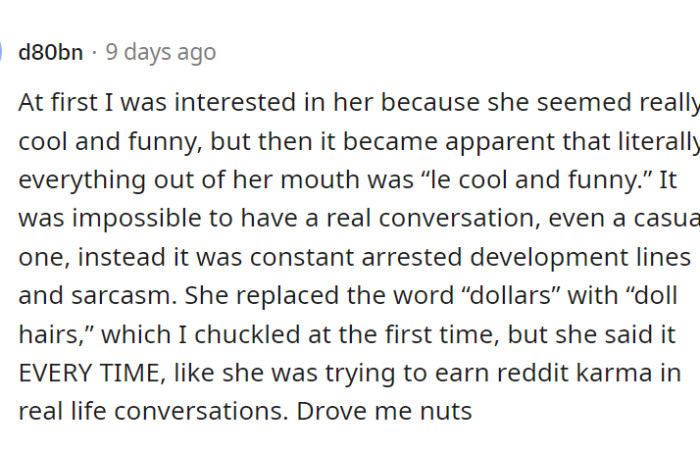Image resolution: width=700 pixels, height=453 pixels.
Task: Click the commenter's avatar icon beside d80bn
Action: tap(3, 51)
